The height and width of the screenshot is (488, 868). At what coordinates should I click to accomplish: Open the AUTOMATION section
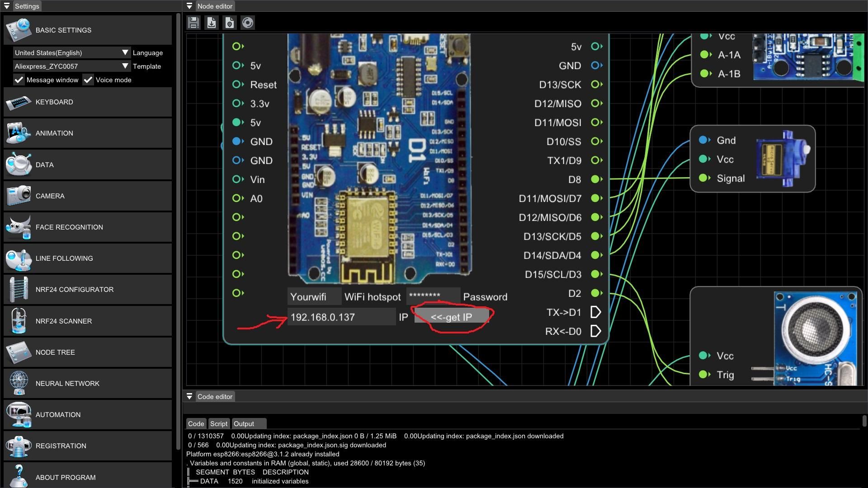[x=88, y=414]
